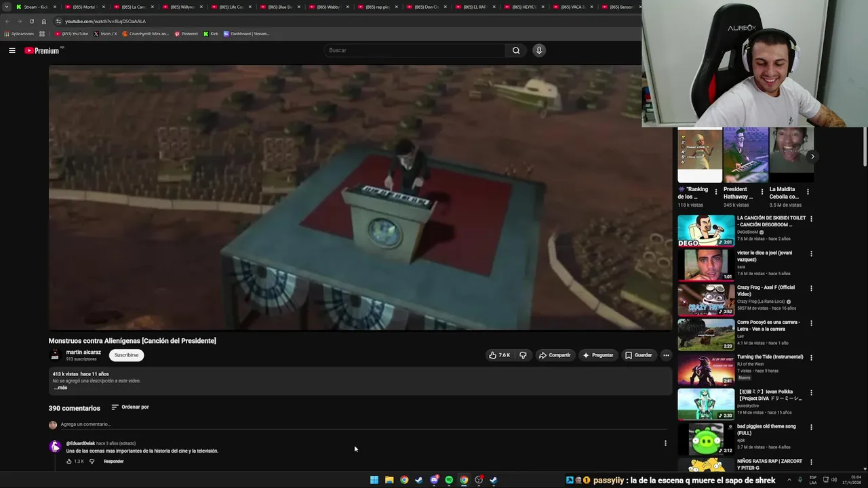Open options for Crazy Frog Axel F video
This screenshot has height=488, width=868.
click(x=811, y=288)
